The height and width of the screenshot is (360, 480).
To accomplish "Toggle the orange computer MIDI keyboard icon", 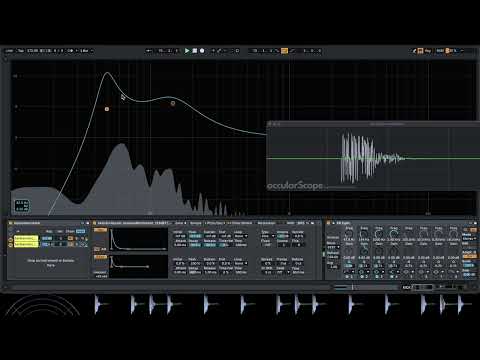I will [420, 51].
